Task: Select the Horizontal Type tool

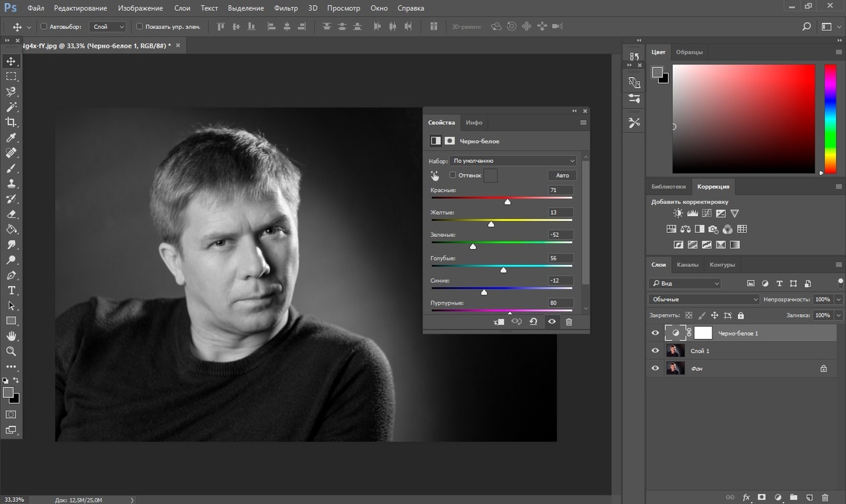Action: (11, 291)
